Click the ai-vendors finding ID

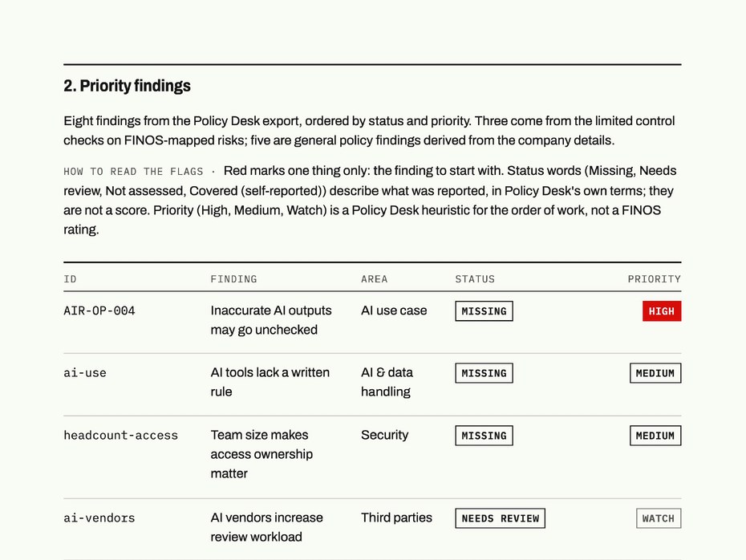point(99,518)
